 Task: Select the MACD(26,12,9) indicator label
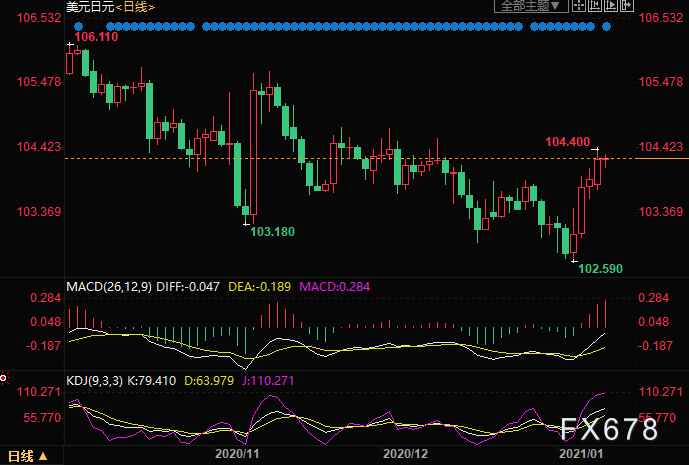109,288
